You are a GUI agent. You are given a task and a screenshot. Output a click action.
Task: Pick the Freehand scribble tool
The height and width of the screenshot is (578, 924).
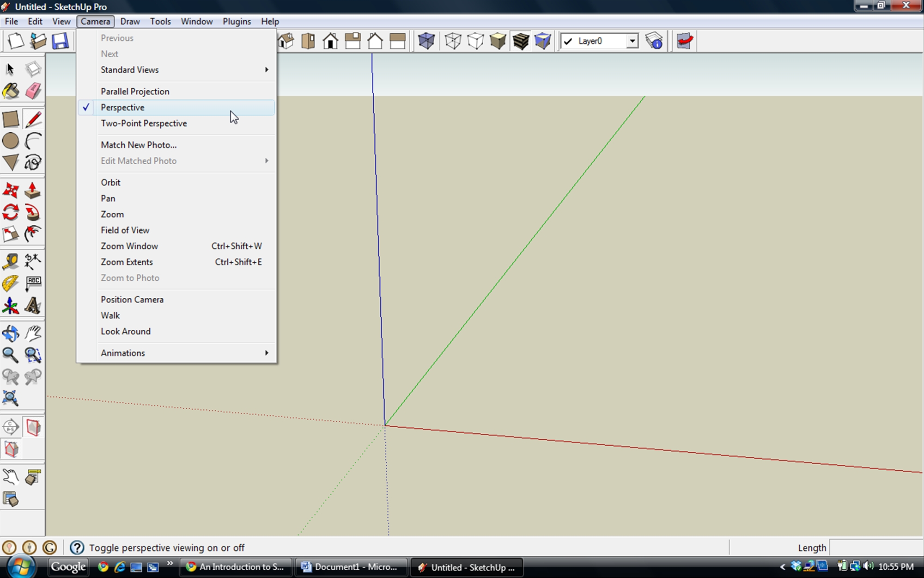coord(33,162)
